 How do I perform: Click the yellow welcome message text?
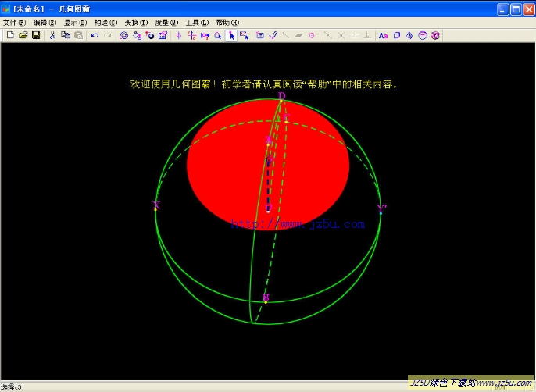coord(264,84)
